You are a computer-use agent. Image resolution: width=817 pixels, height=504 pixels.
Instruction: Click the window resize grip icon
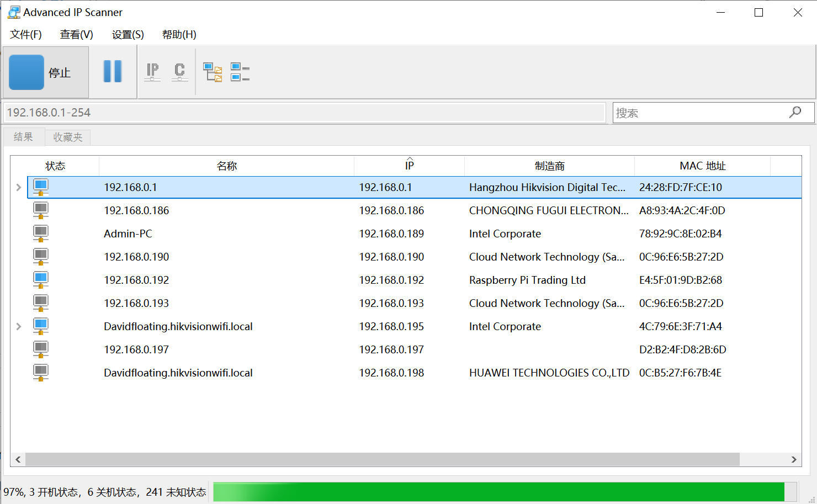(811, 498)
